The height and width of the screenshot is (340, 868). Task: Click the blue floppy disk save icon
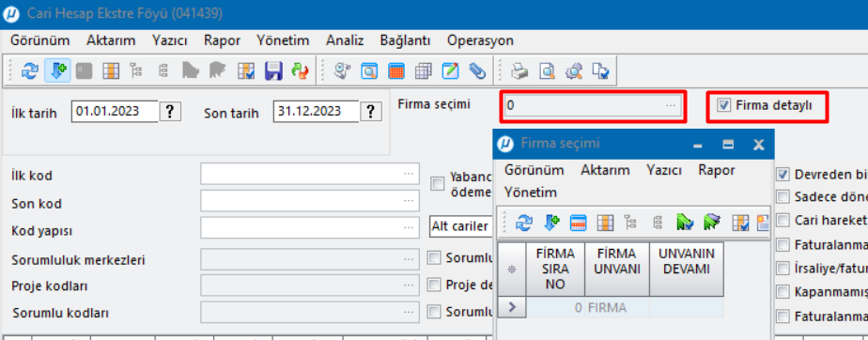273,70
